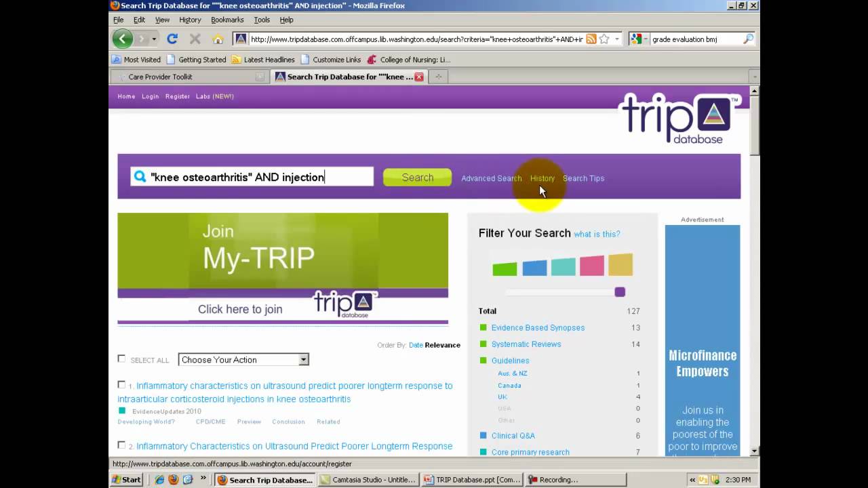Check the box for result 2
Screen dimensions: 868x488
click(x=121, y=445)
